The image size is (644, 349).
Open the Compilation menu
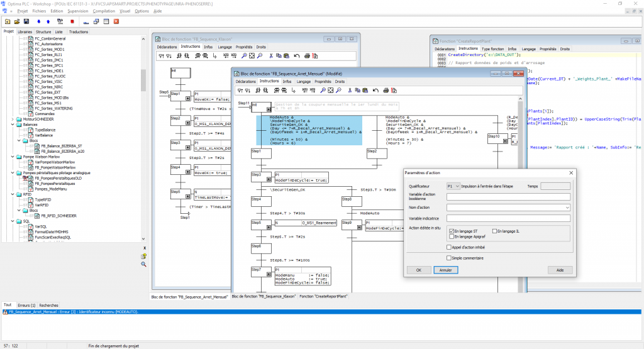[104, 11]
